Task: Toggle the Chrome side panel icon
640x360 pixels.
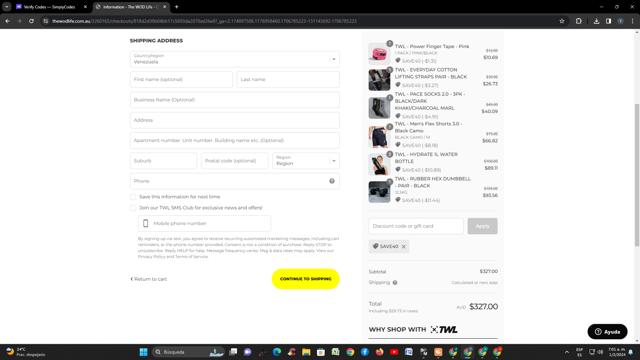Action: (x=609, y=21)
